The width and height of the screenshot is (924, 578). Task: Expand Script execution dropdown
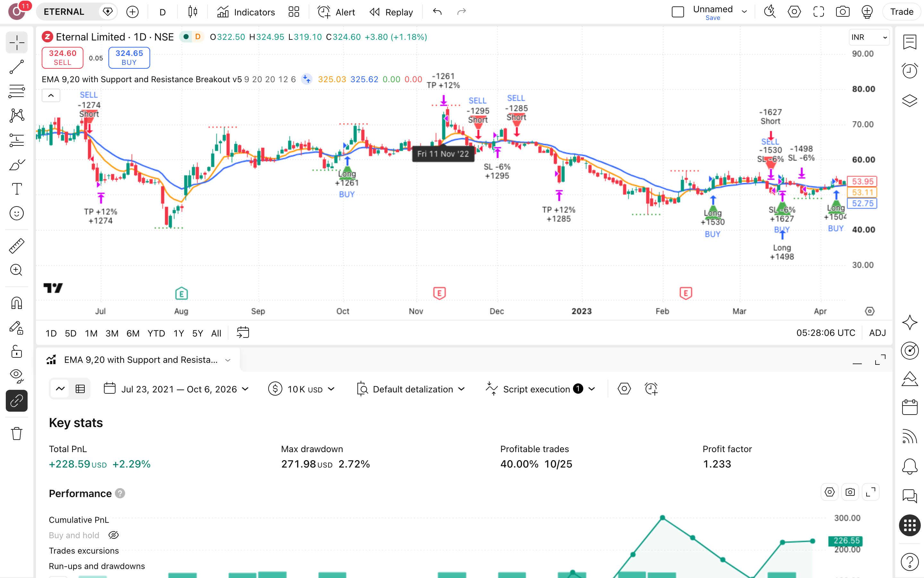(x=540, y=389)
